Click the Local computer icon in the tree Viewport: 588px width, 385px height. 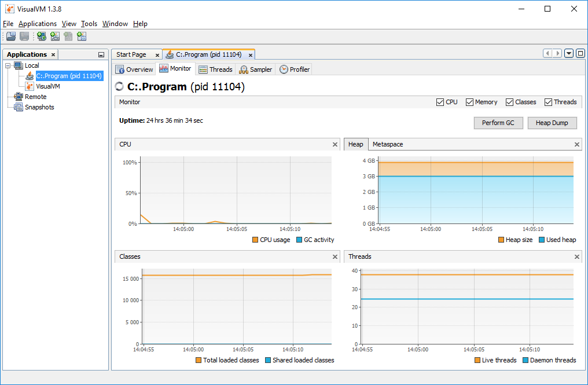pyautogui.click(x=19, y=65)
